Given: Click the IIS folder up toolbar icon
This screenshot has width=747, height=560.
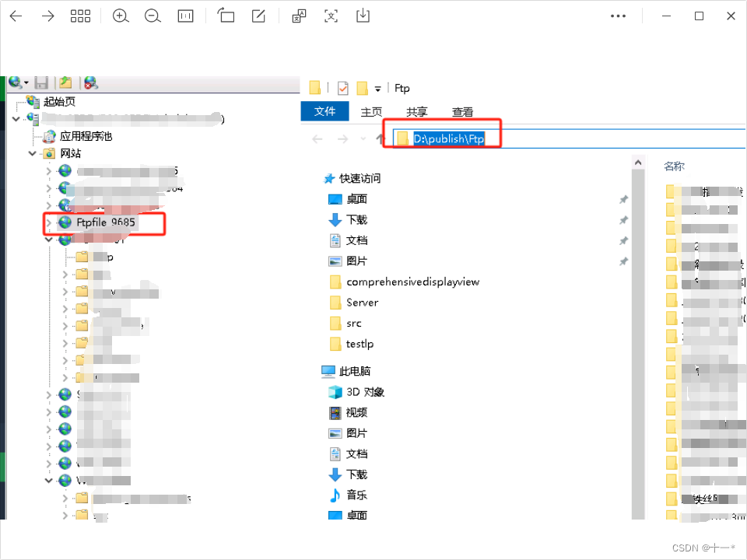Looking at the screenshot, I should click(65, 83).
